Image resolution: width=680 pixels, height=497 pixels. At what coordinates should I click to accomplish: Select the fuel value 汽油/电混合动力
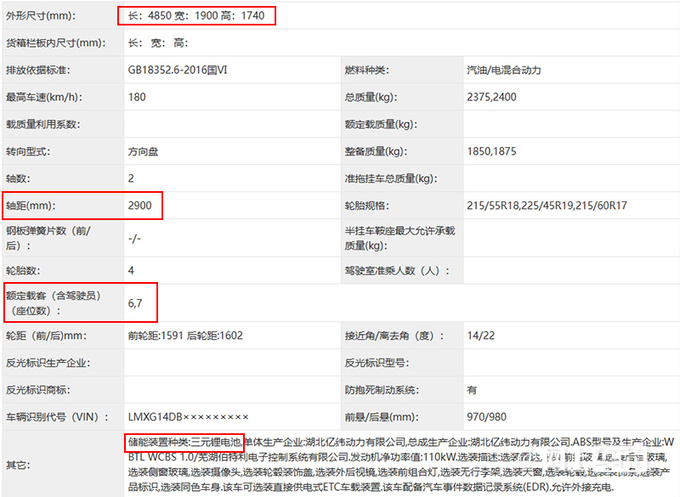504,70
